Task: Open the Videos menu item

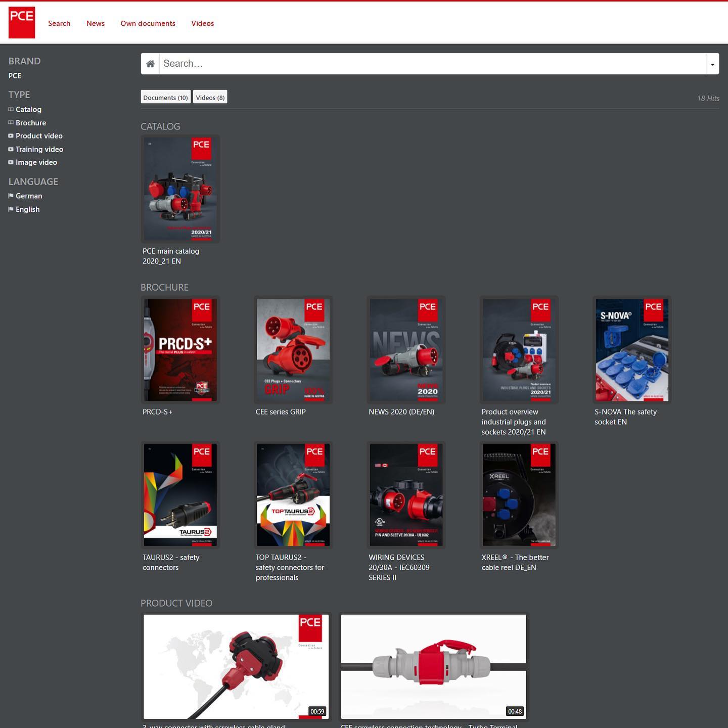Action: 203,23
